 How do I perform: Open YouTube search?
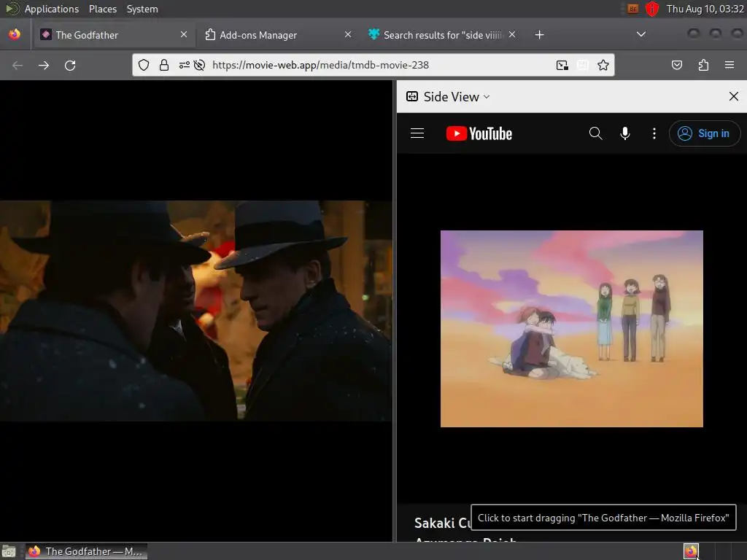click(x=595, y=133)
